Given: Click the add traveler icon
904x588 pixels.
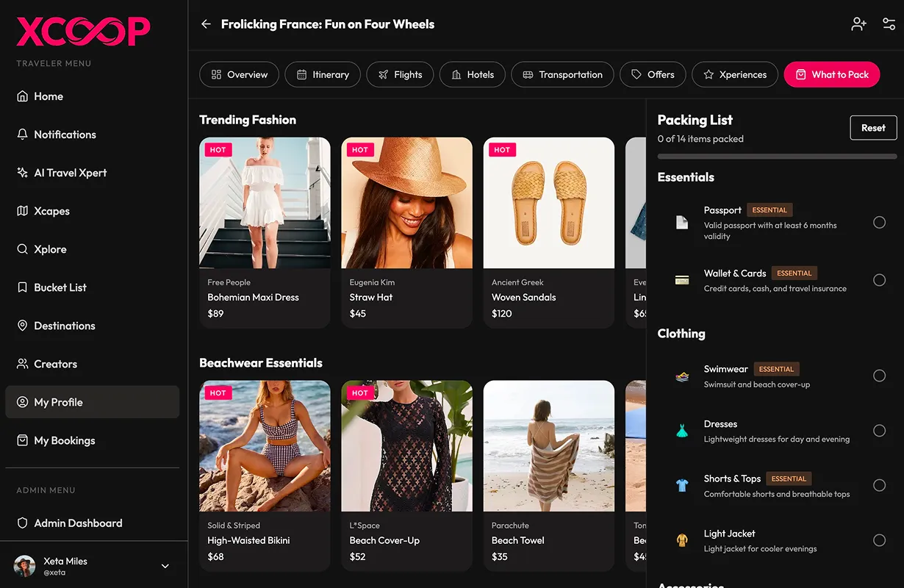Looking at the screenshot, I should [x=859, y=24].
